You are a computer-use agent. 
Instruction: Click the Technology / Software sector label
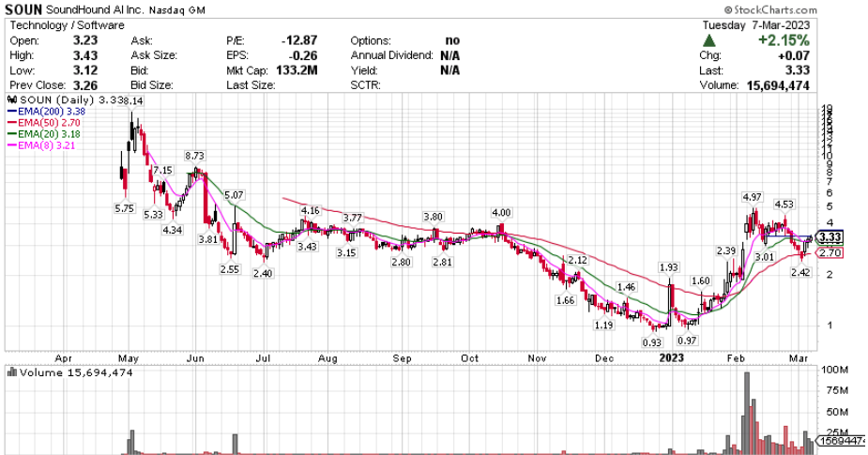[67, 25]
